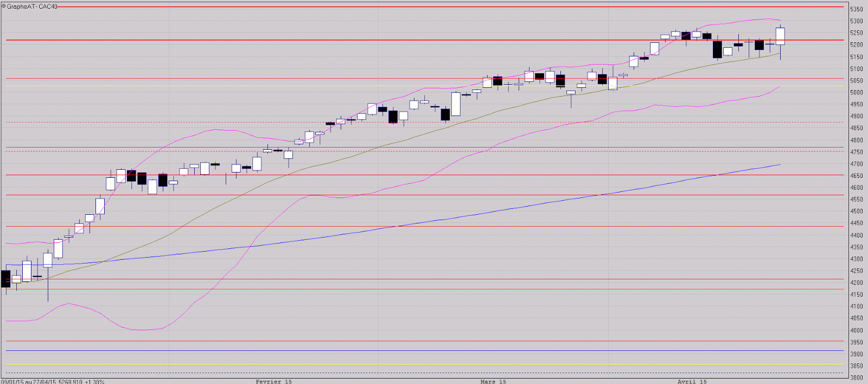Viewport: 868px width, 384px height.
Task: Click the date range and quote status text
Action: 53,381
